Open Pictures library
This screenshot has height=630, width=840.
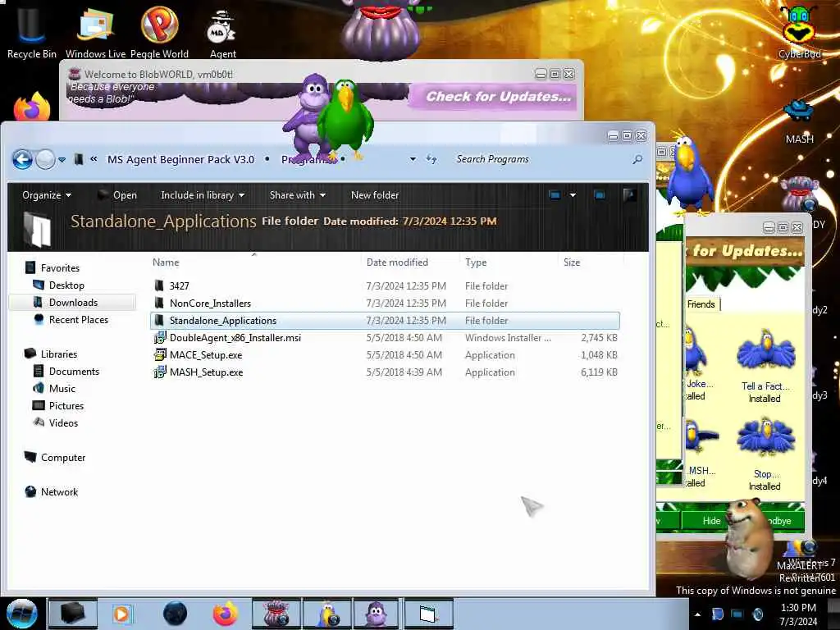pyautogui.click(x=66, y=405)
